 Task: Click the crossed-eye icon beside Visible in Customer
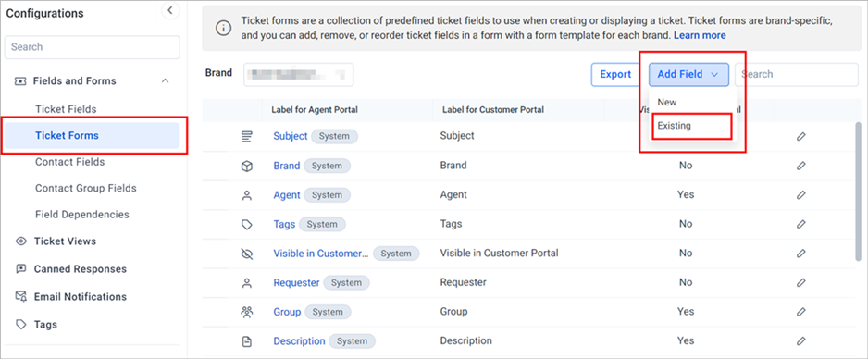coord(247,254)
